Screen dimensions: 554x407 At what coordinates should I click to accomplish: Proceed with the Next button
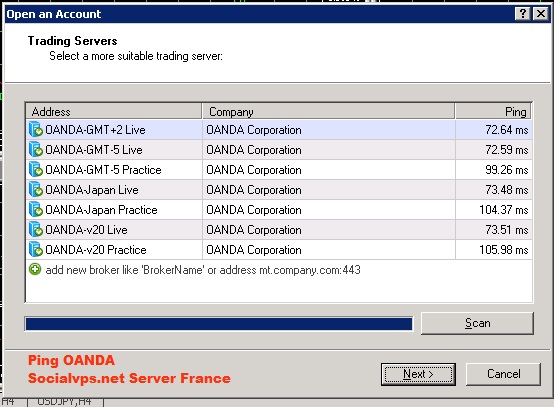[x=418, y=374]
